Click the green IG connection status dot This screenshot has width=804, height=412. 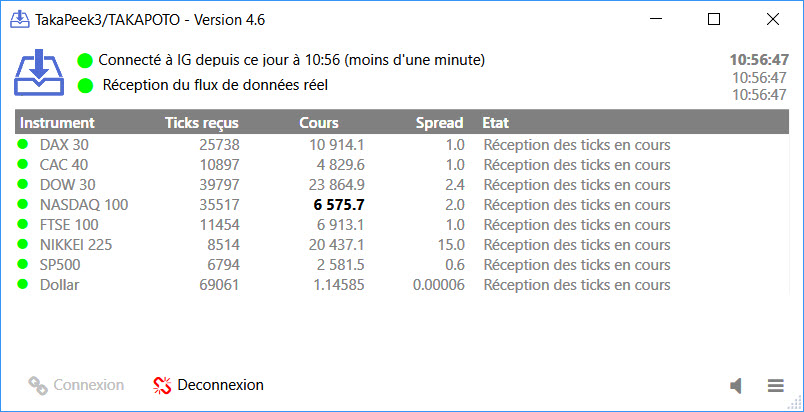pyautogui.click(x=85, y=61)
